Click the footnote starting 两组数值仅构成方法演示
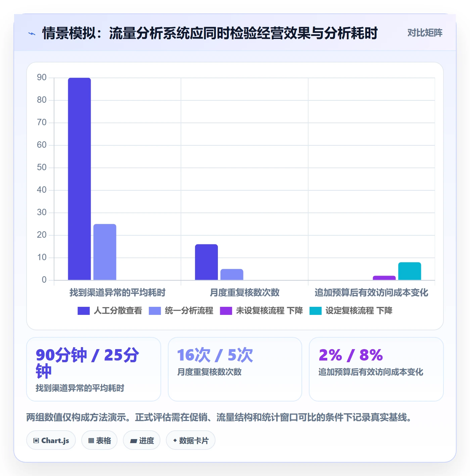The height and width of the screenshot is (476, 470). click(219, 417)
